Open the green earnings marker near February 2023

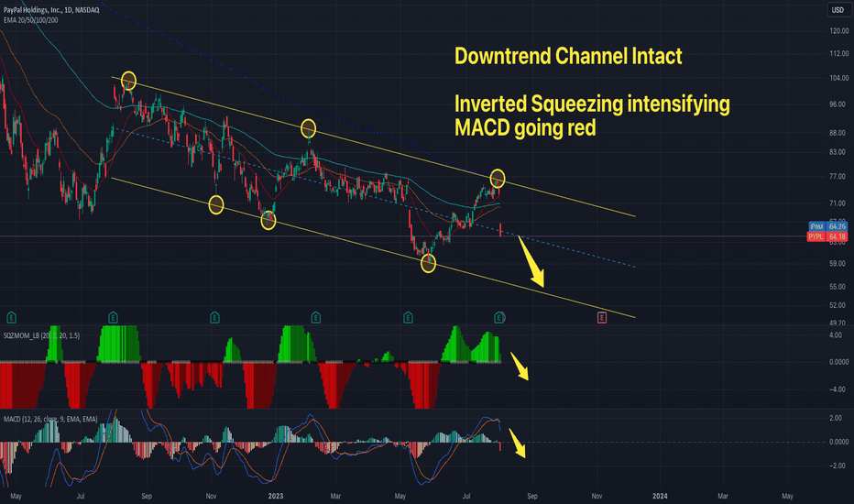click(315, 318)
